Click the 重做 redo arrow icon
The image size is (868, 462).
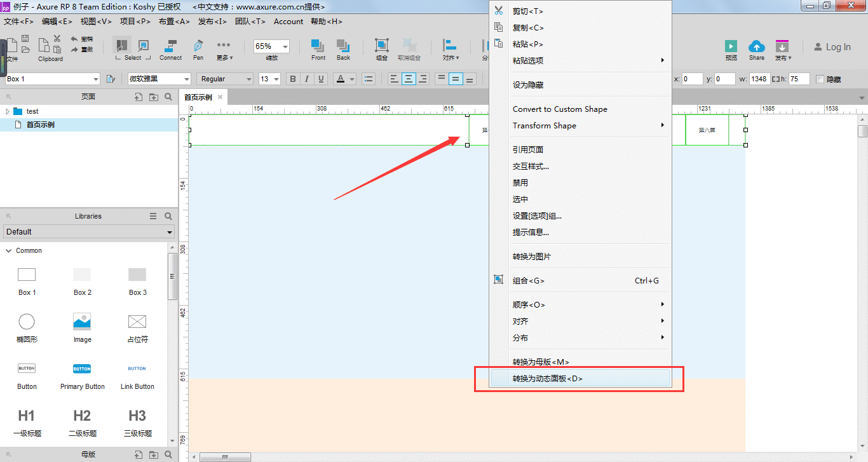point(74,50)
